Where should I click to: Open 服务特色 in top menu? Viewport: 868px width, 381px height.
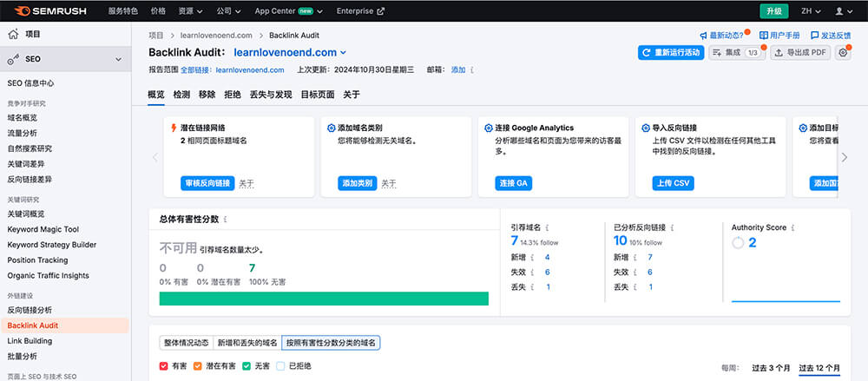coord(123,11)
